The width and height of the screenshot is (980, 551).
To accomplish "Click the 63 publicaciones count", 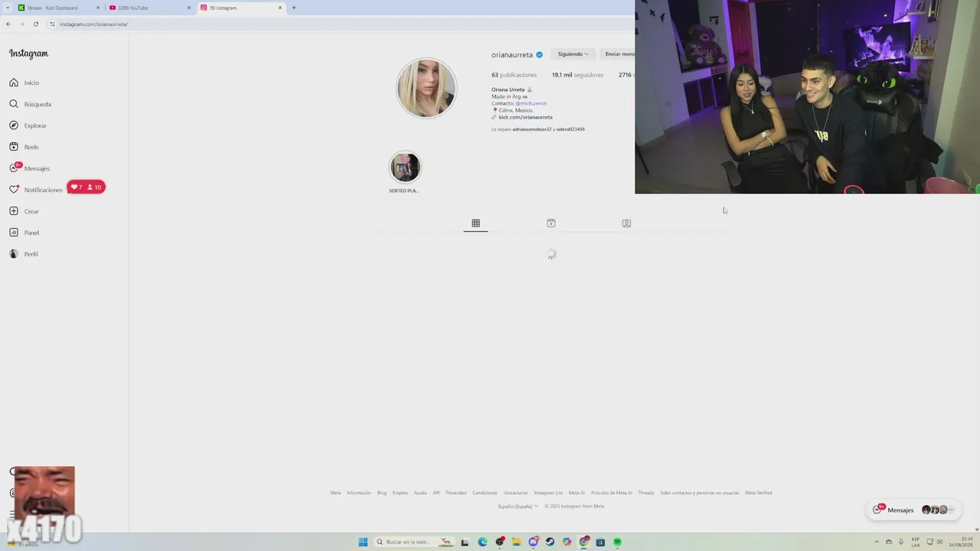I will pos(514,75).
